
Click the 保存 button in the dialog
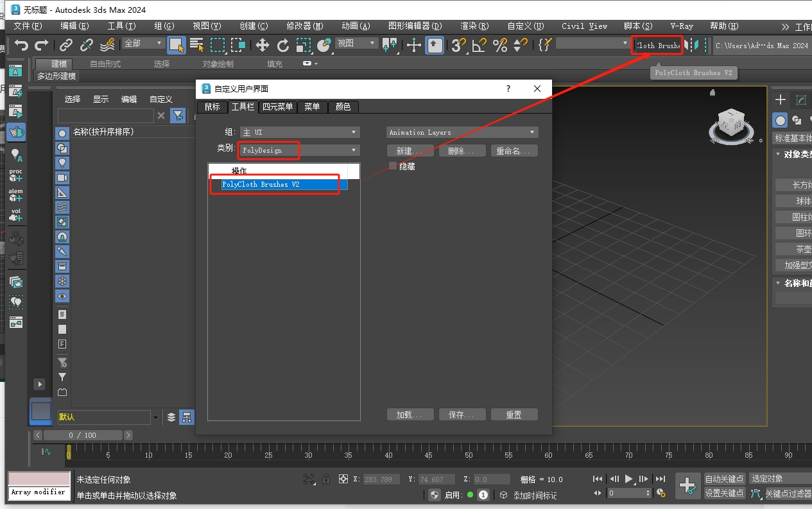pos(462,414)
